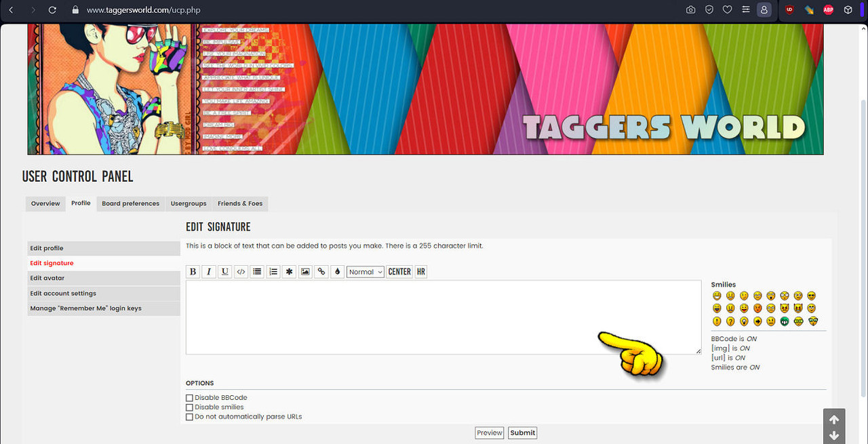Reload the page
This screenshot has width=868, height=444.
coord(53,10)
